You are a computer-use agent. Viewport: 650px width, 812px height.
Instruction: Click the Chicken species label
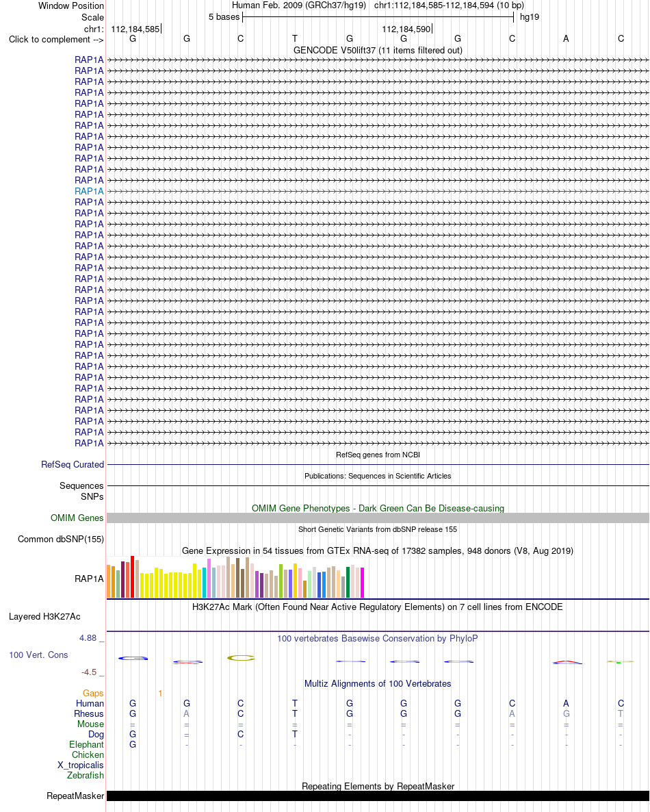[x=88, y=755]
